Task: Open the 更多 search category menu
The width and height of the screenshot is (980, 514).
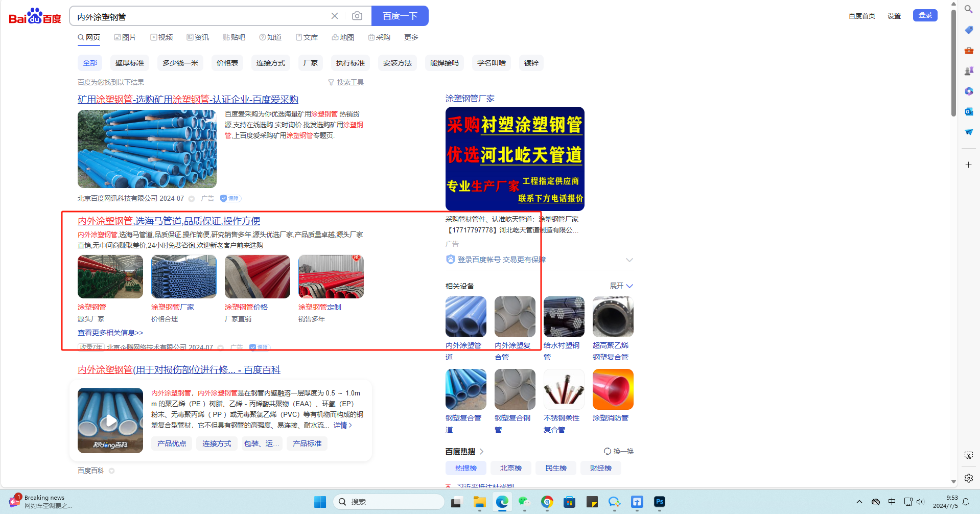Action: (x=411, y=37)
